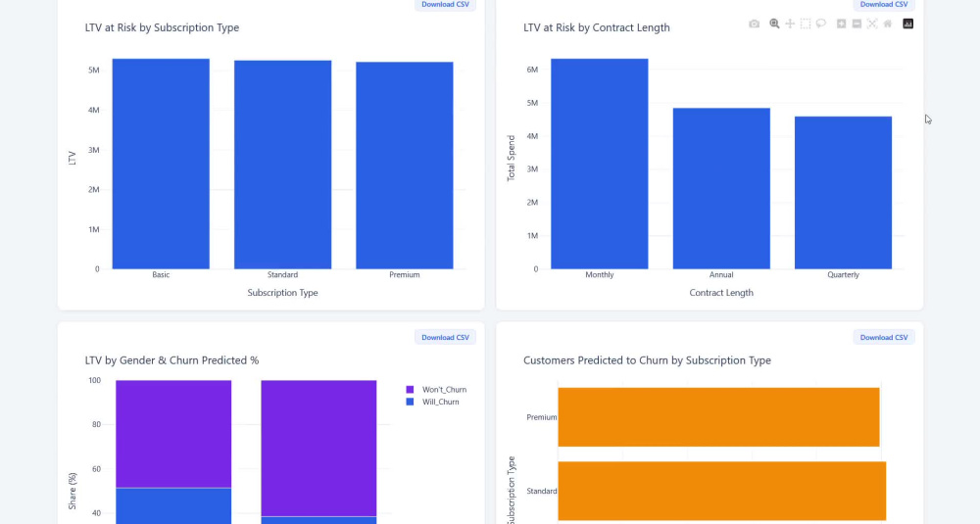Click the Quarterly bar in contract length chart
Viewport: 980px width, 524px height.
coord(843,193)
